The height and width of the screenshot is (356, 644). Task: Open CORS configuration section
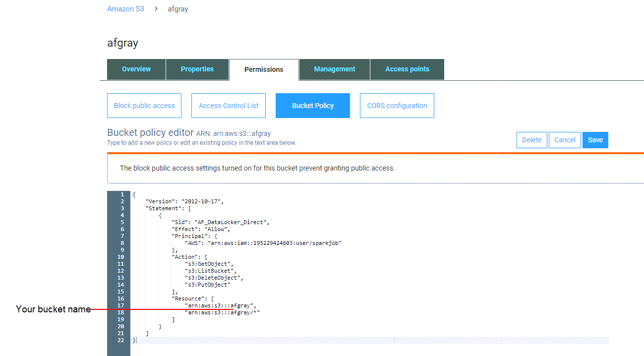tap(397, 106)
